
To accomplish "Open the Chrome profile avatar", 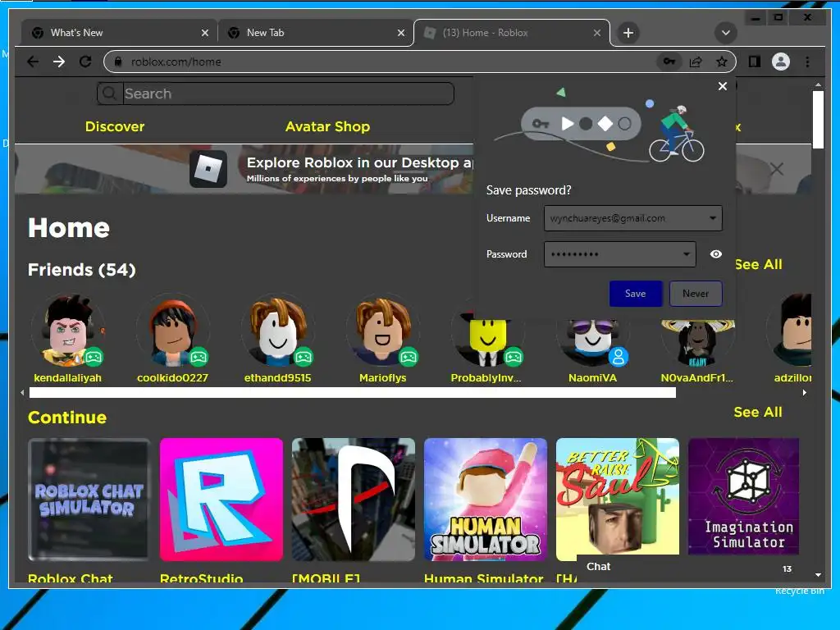I will (781, 62).
